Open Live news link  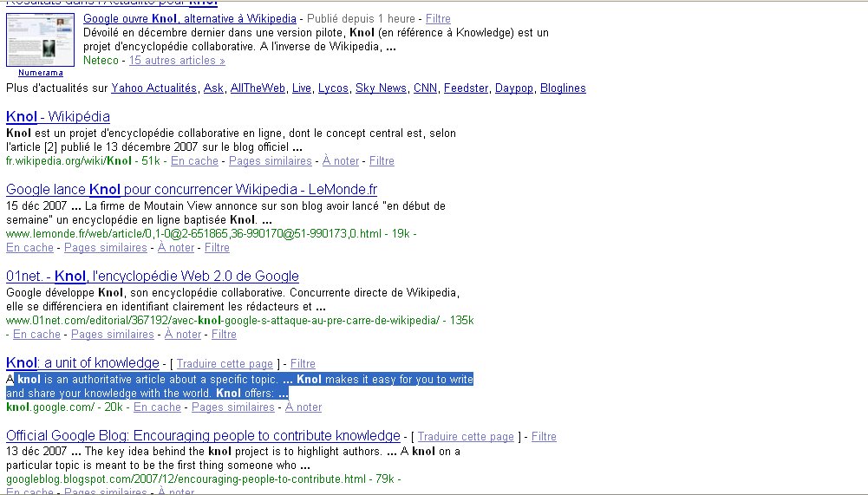click(302, 88)
